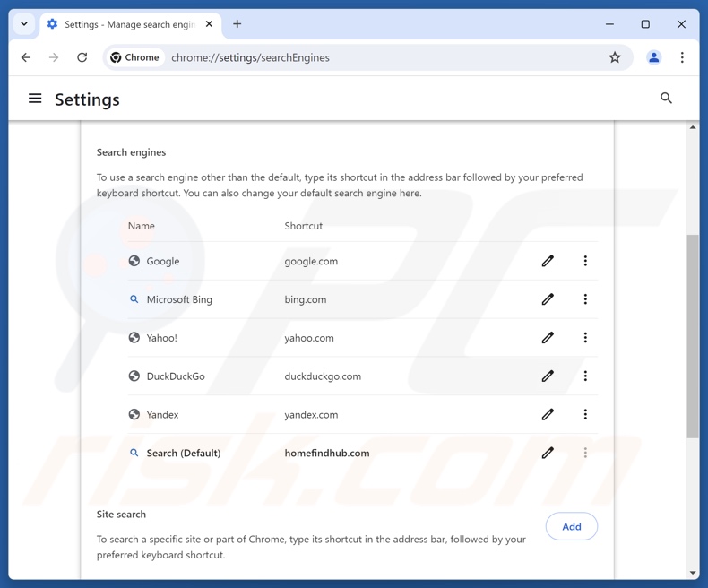Image resolution: width=708 pixels, height=588 pixels.
Task: Open more actions for DuckDuckGo
Action: [585, 376]
